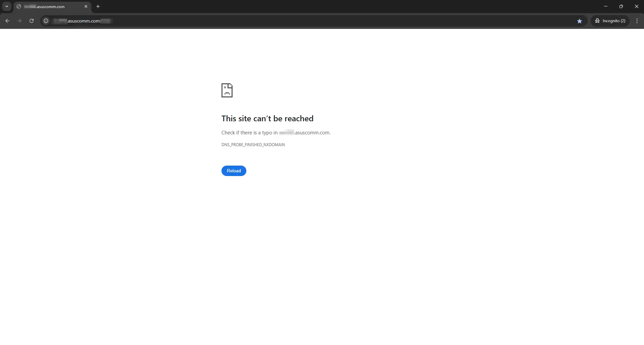644x345 pixels.
Task: Minimize the browser window
Action: pyautogui.click(x=606, y=6)
